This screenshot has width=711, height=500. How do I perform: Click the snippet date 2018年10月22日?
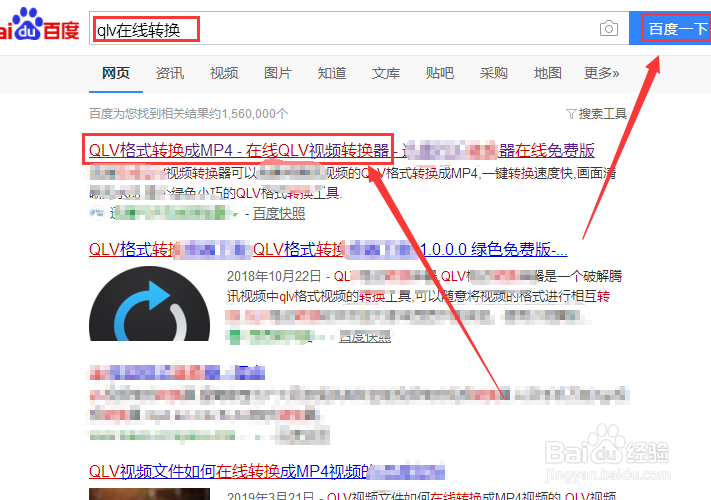point(274,276)
